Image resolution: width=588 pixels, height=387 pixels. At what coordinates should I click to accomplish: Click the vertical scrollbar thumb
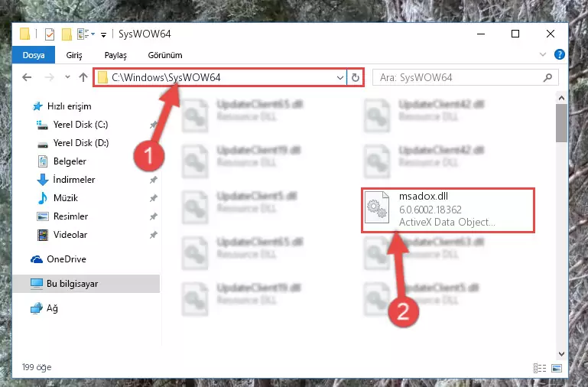click(x=561, y=123)
